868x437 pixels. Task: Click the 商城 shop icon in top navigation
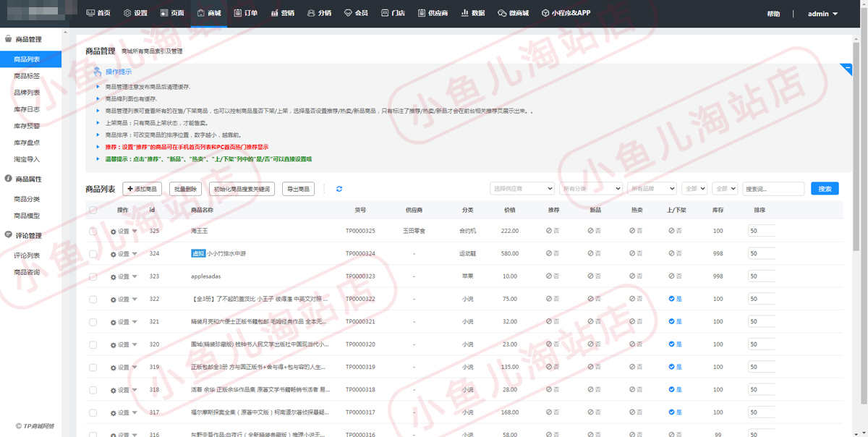[201, 13]
